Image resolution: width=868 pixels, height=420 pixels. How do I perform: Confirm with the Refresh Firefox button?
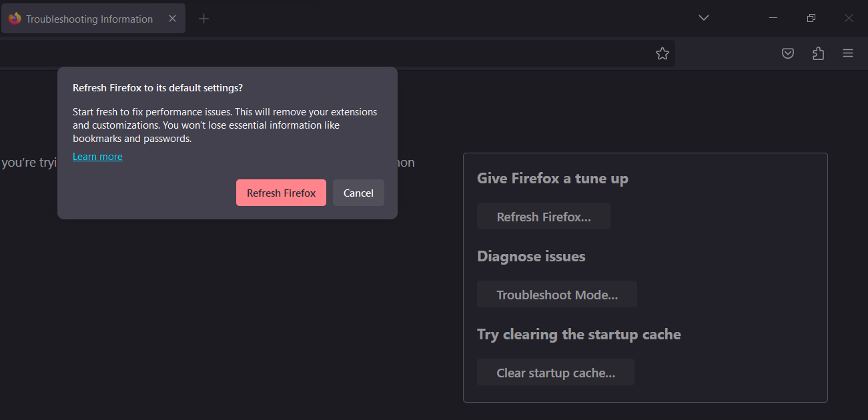(281, 193)
